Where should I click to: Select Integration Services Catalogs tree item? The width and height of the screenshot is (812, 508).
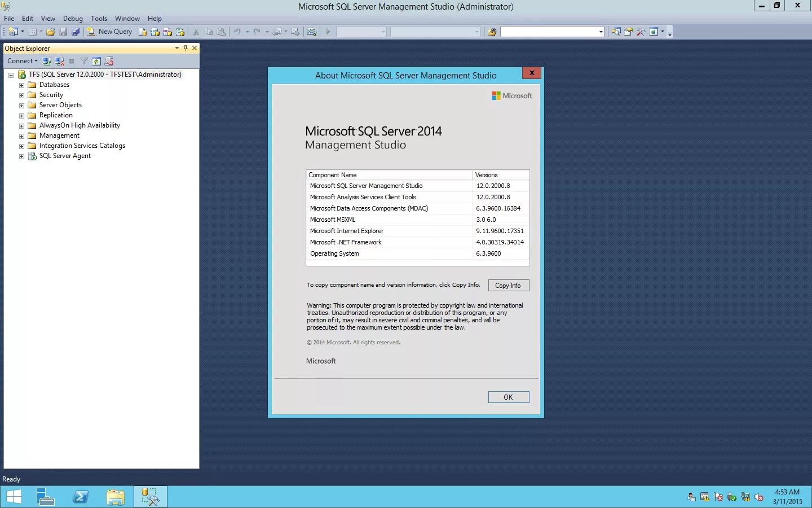(82, 146)
